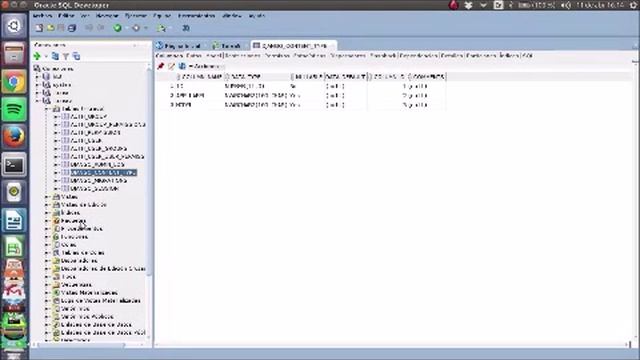640x360 pixels.
Task: Sort by the COLUMN_NAME header
Action: click(199, 76)
